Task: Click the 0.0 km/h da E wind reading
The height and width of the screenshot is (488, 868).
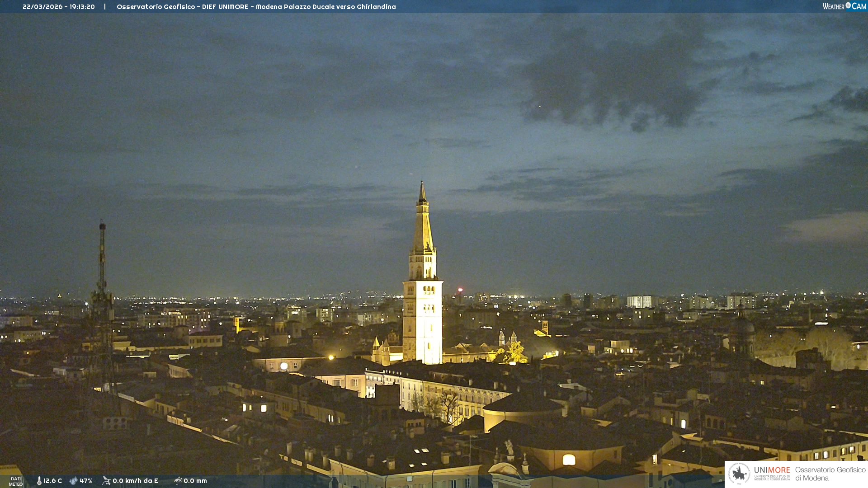Action: point(135,481)
